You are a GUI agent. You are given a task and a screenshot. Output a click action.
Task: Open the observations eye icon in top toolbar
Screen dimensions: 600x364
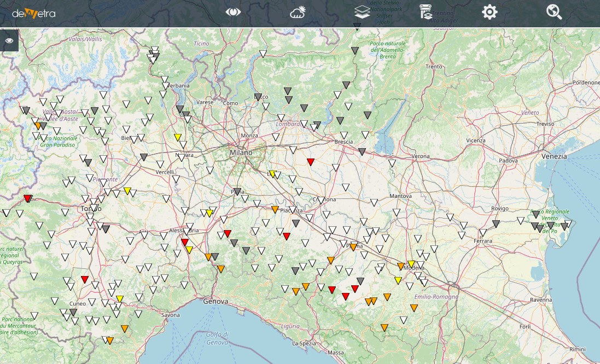tap(234, 13)
